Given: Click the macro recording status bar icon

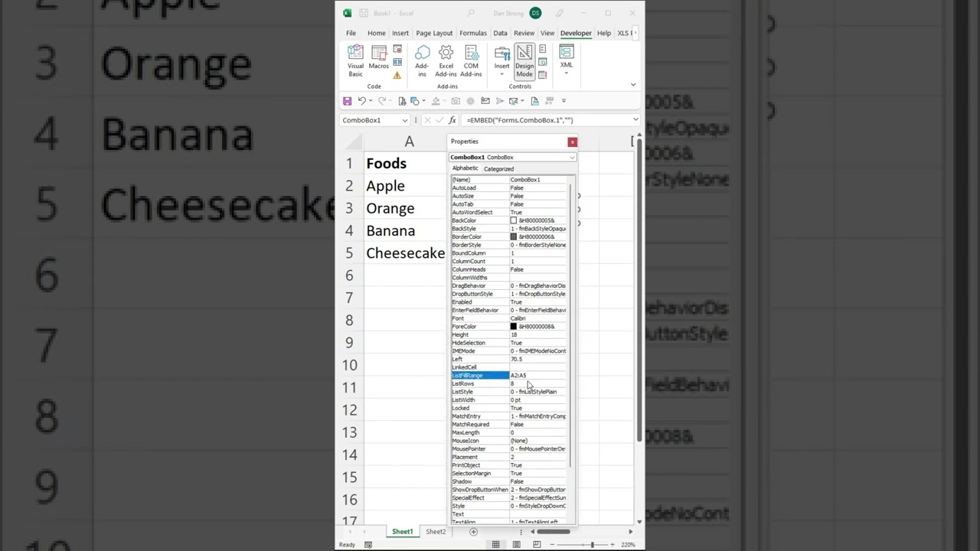Looking at the screenshot, I should (368, 545).
